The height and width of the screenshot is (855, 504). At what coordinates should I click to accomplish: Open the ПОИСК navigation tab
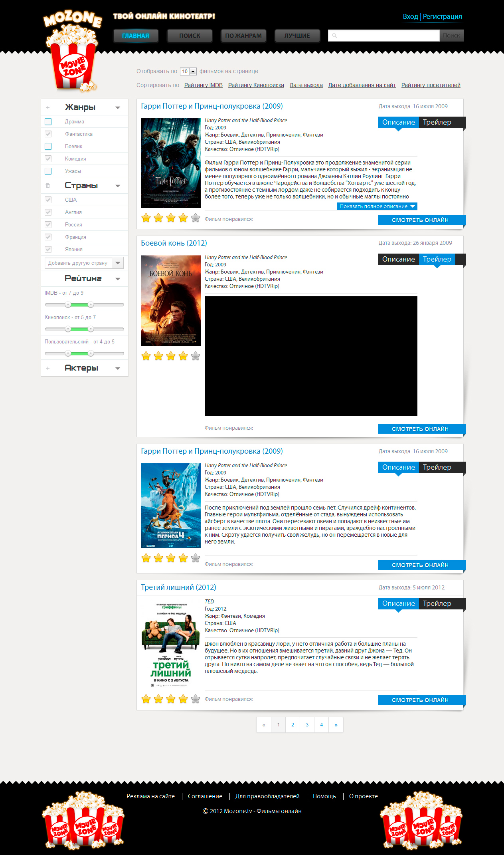tap(190, 36)
